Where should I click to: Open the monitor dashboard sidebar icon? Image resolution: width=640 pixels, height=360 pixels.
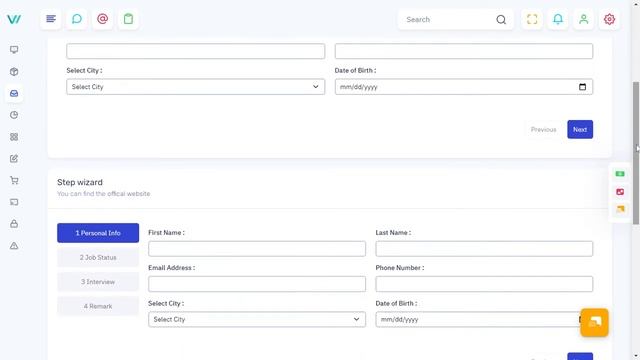coord(14,50)
